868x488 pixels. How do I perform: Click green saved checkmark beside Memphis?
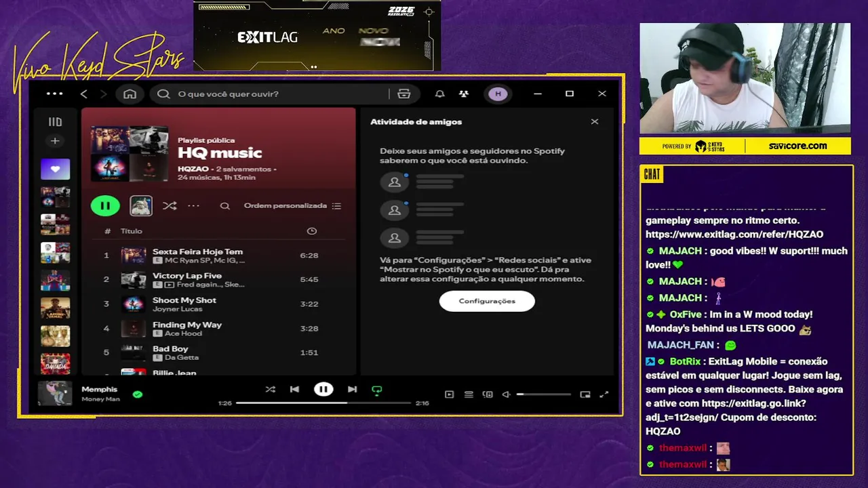click(138, 394)
